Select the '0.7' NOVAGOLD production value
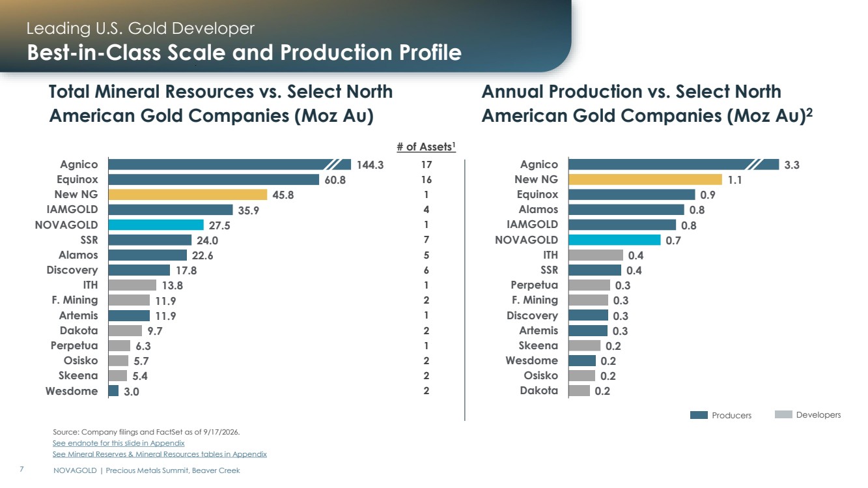 [674, 241]
